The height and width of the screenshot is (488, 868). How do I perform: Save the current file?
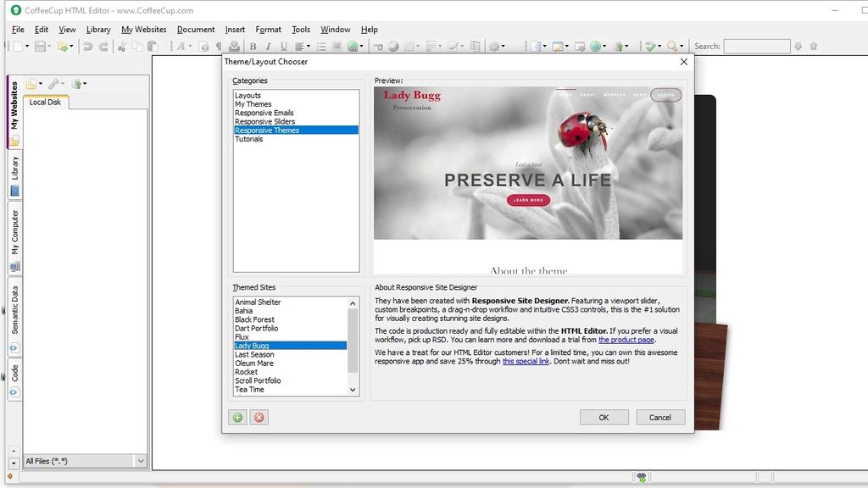point(38,46)
